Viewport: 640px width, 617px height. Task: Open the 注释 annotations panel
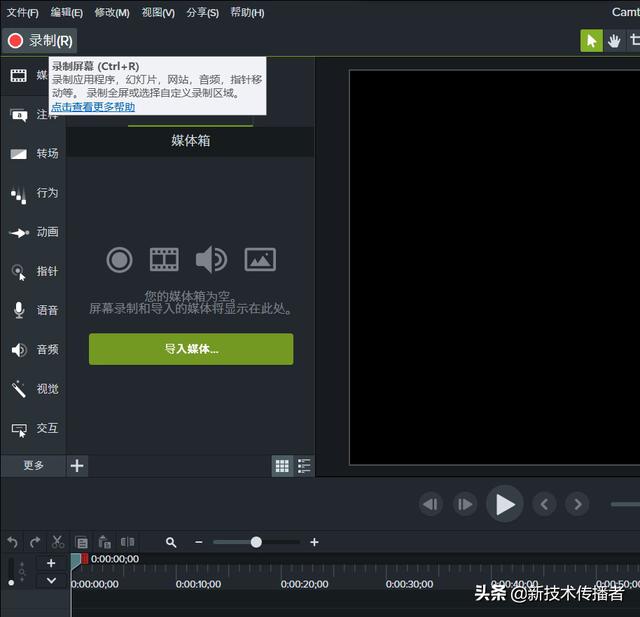tap(34, 115)
